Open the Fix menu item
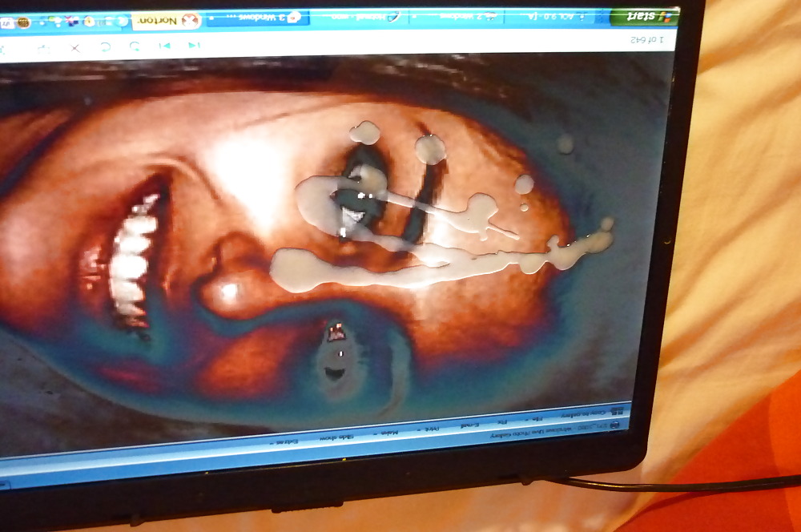The height and width of the screenshot is (532, 801). click(500, 421)
